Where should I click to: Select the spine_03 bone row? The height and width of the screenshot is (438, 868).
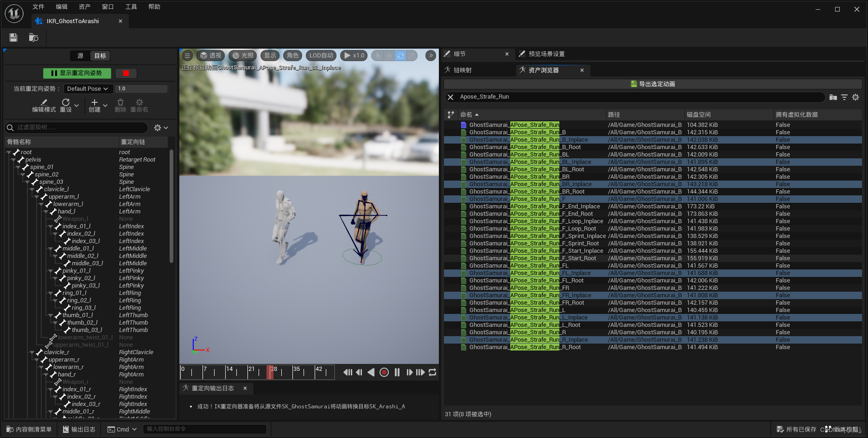tap(87, 182)
